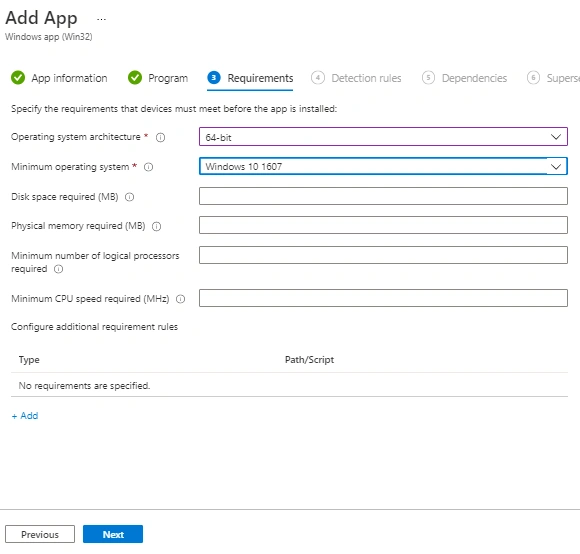Switch to the Detection rules step

356,78
